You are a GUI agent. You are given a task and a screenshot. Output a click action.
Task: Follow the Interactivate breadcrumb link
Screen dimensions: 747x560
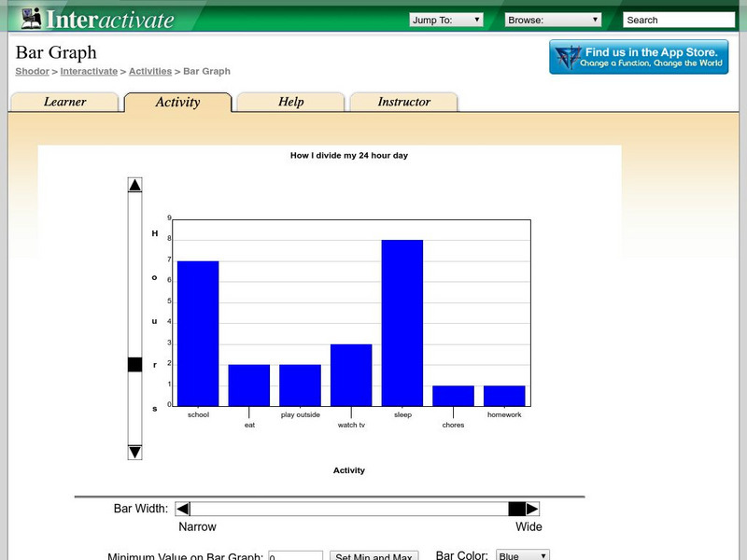click(x=89, y=71)
